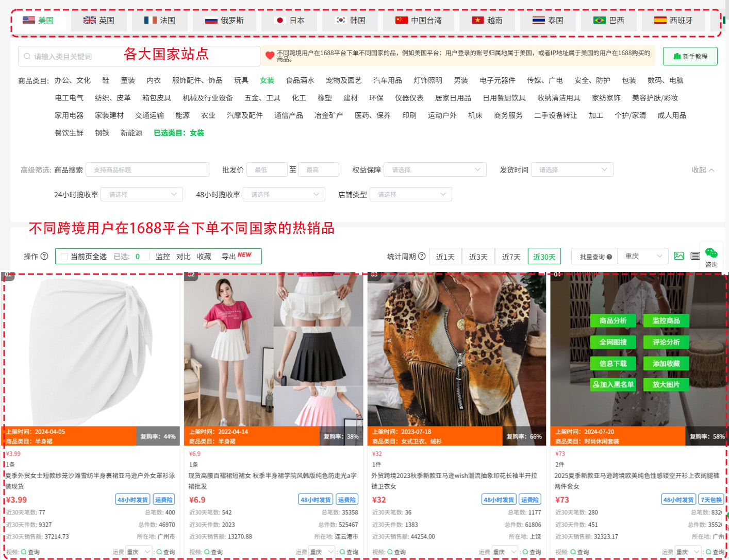The height and width of the screenshot is (560, 729).
Task: Select the 巴西 tab
Action: [609, 21]
